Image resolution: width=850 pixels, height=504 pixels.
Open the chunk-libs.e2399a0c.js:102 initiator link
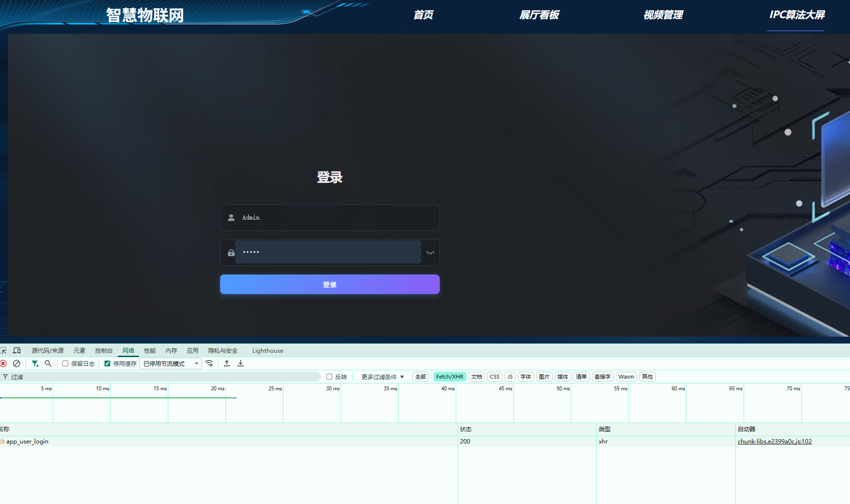pos(775,441)
